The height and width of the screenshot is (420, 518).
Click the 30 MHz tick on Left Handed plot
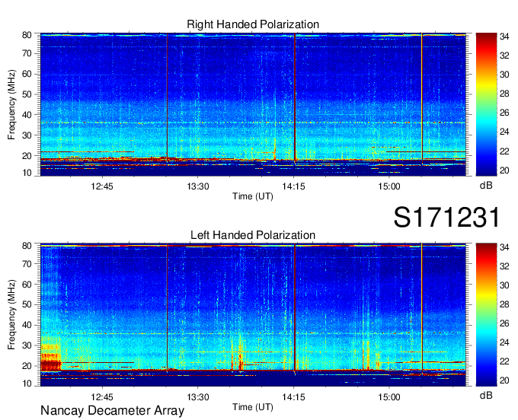27,345
